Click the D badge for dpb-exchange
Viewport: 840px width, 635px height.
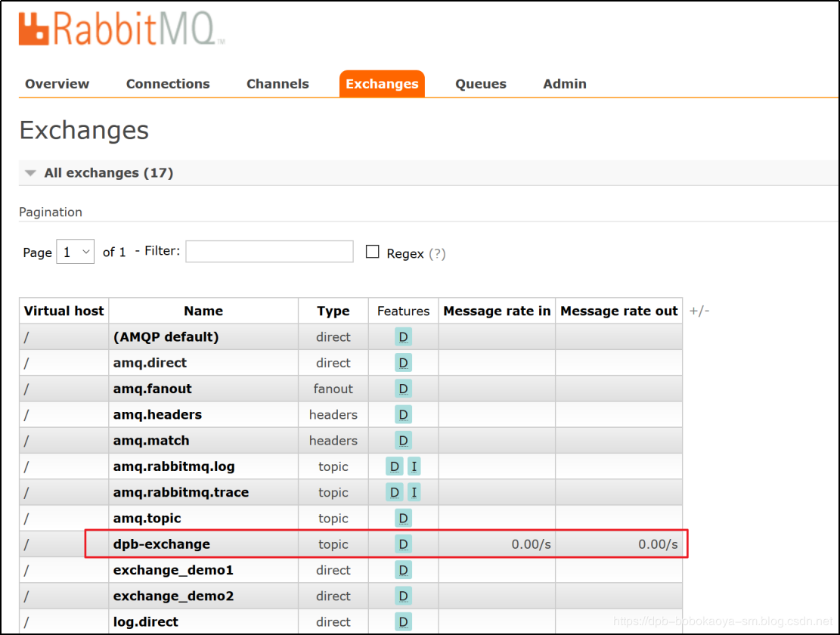click(x=404, y=544)
